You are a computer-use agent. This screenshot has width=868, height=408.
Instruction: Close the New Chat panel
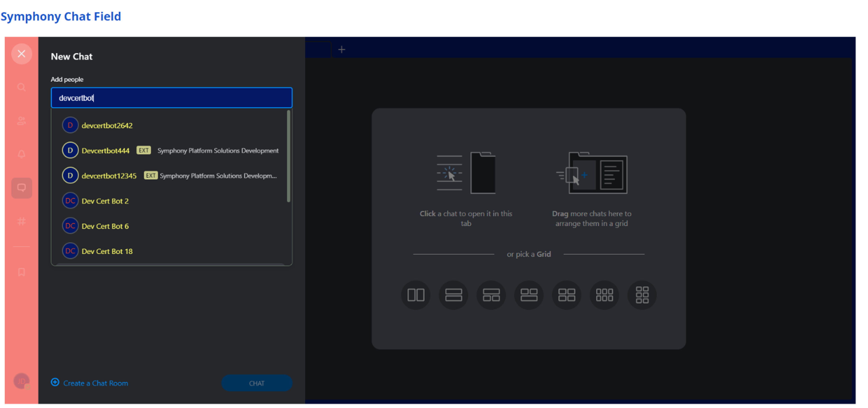[x=21, y=54]
